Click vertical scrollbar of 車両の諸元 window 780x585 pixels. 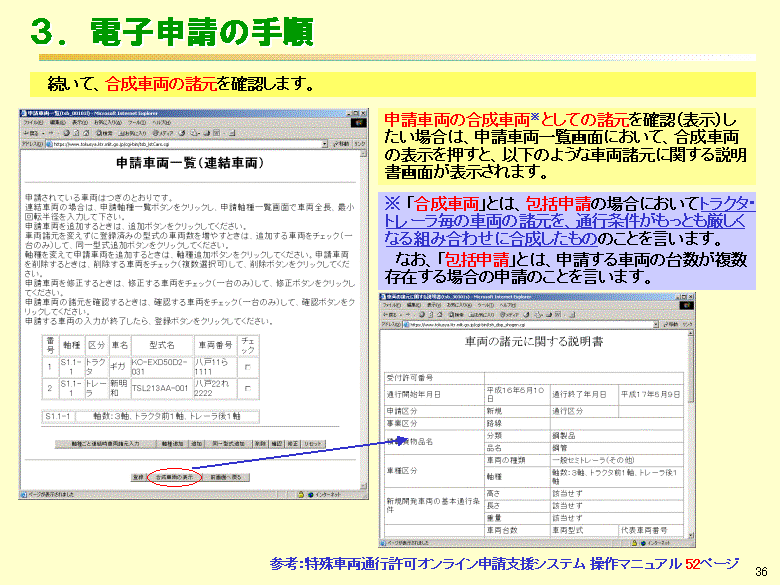click(690, 434)
